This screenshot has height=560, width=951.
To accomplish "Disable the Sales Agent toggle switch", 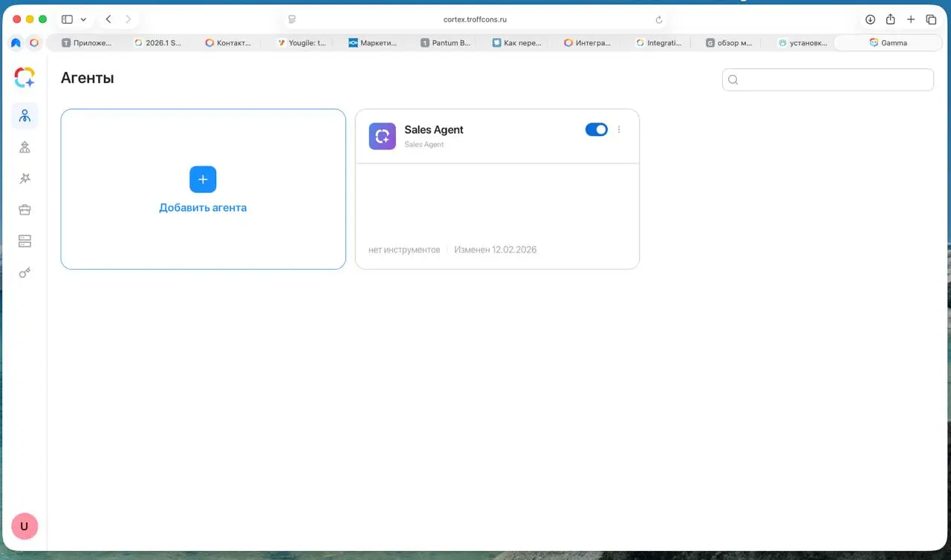I will coord(596,130).
